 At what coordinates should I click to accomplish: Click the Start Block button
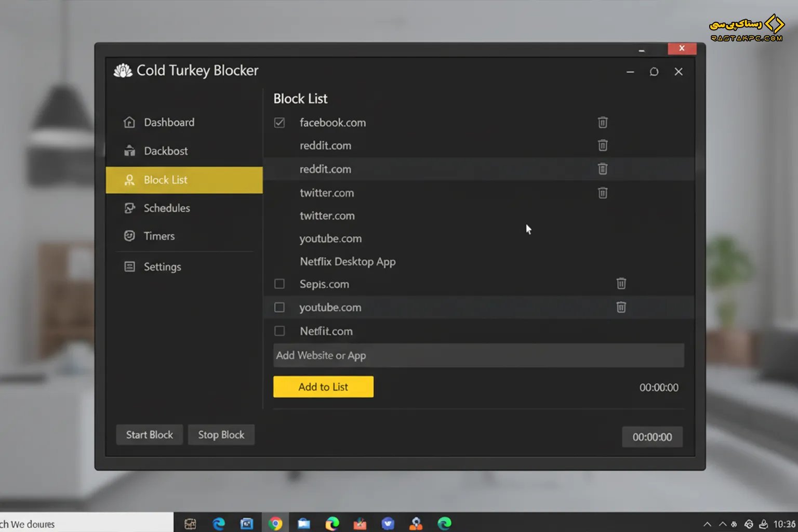(x=150, y=435)
